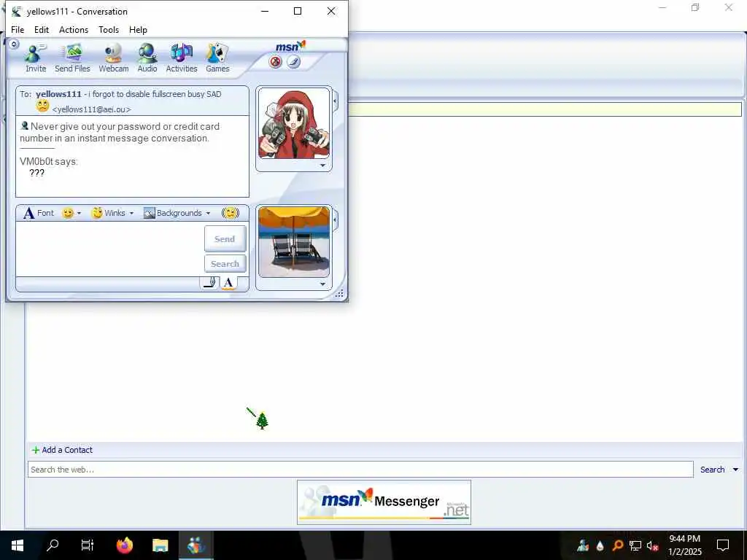The width and height of the screenshot is (747, 560).
Task: Click the orange magnifier tray icon
Action: [617, 545]
